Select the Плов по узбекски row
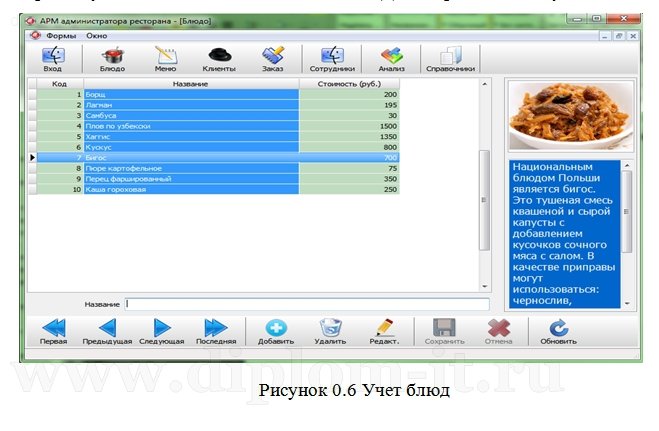This screenshot has width=659, height=431. pos(218,126)
